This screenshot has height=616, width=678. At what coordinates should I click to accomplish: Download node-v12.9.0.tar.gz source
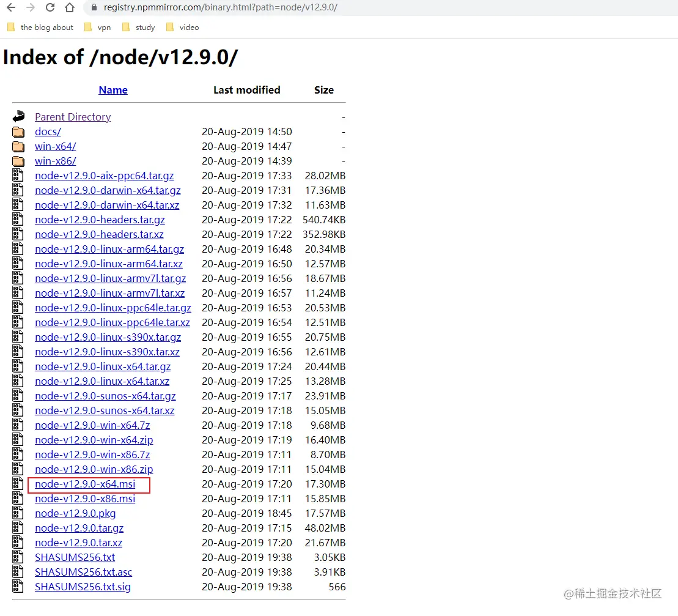(79, 529)
